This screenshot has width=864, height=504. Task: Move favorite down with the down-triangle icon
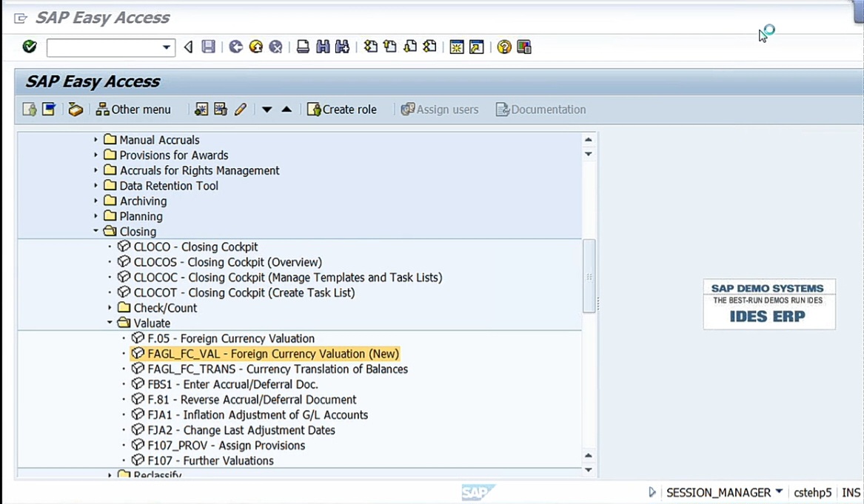[x=267, y=110]
